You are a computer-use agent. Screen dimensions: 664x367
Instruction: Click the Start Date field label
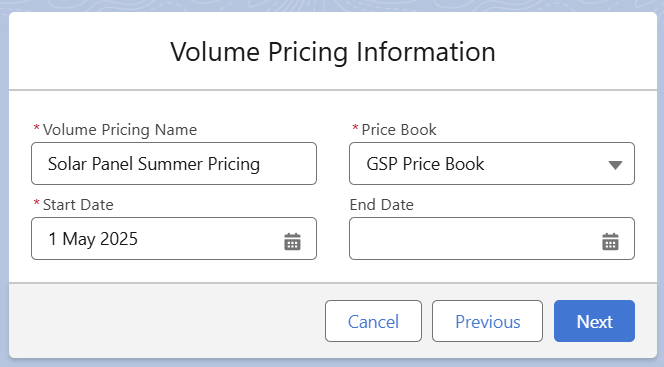pos(78,205)
